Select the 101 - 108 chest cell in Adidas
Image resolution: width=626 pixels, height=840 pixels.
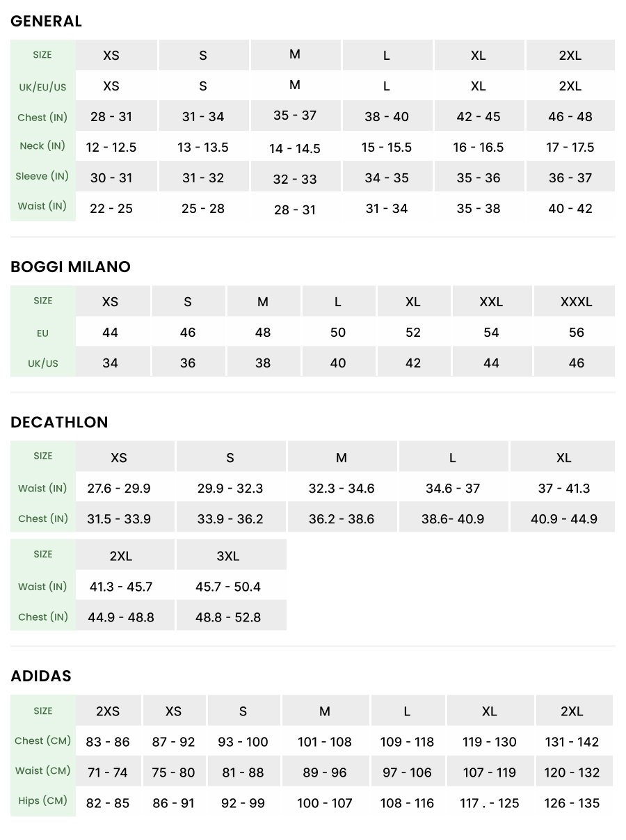(325, 742)
